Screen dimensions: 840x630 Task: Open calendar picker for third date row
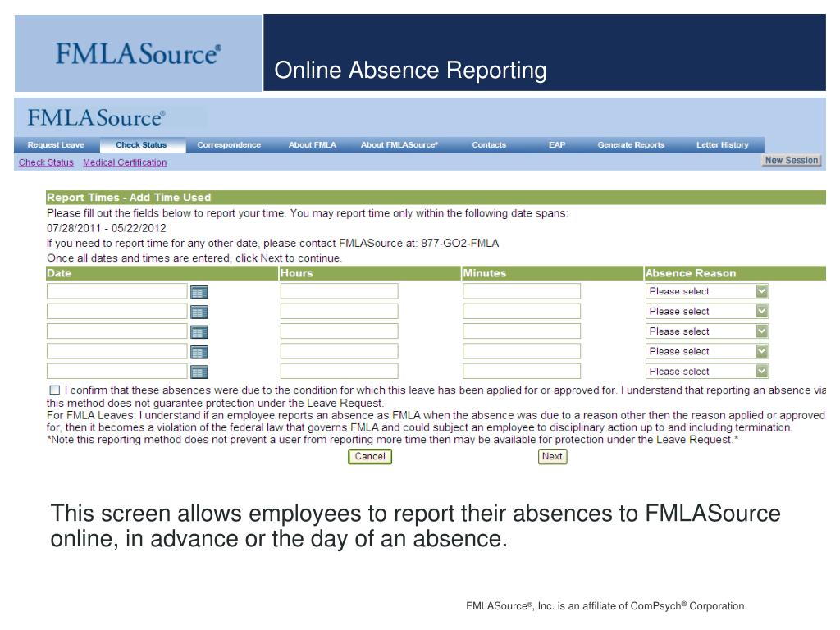tap(199, 332)
